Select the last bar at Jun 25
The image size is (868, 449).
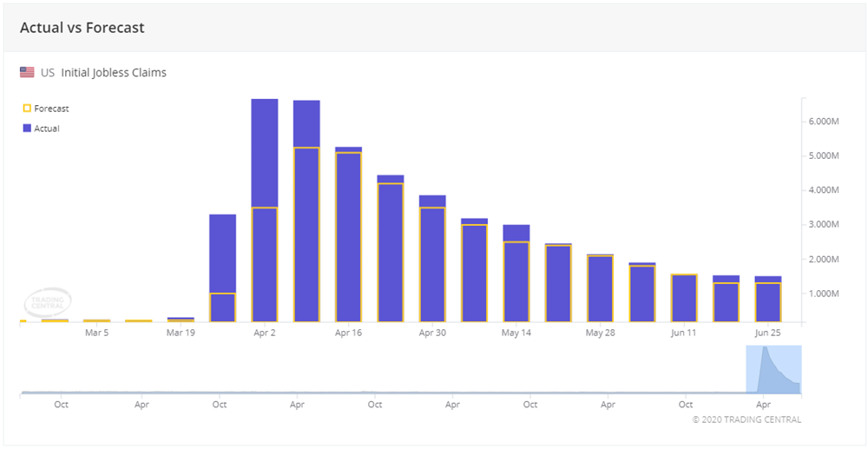point(767,300)
